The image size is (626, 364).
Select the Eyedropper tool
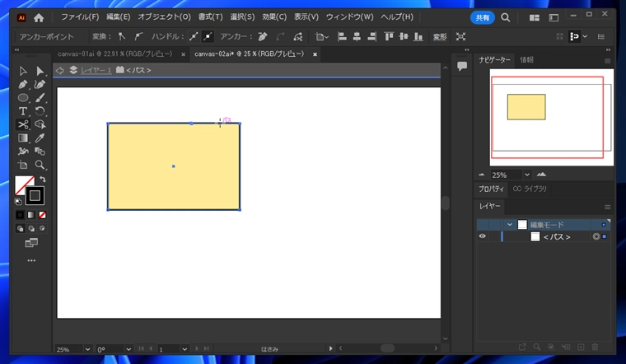40,138
